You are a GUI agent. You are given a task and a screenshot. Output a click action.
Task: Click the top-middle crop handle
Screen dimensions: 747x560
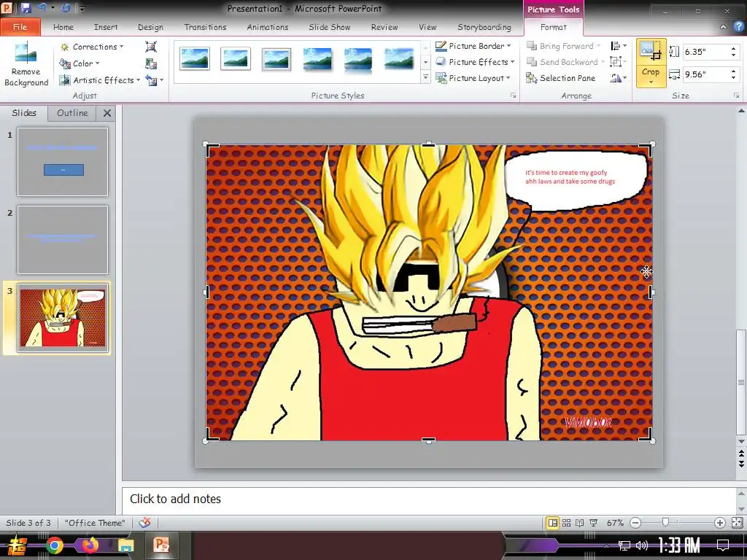429,144
